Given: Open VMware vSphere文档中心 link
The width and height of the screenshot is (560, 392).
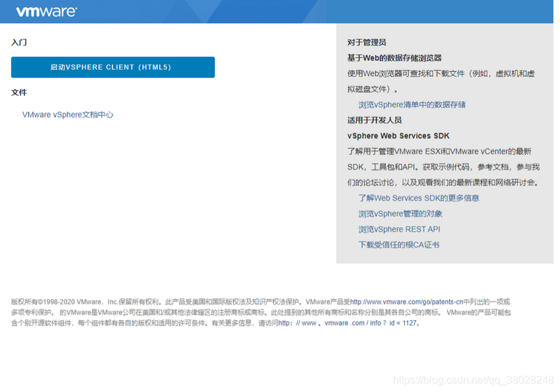Looking at the screenshot, I should click(67, 115).
